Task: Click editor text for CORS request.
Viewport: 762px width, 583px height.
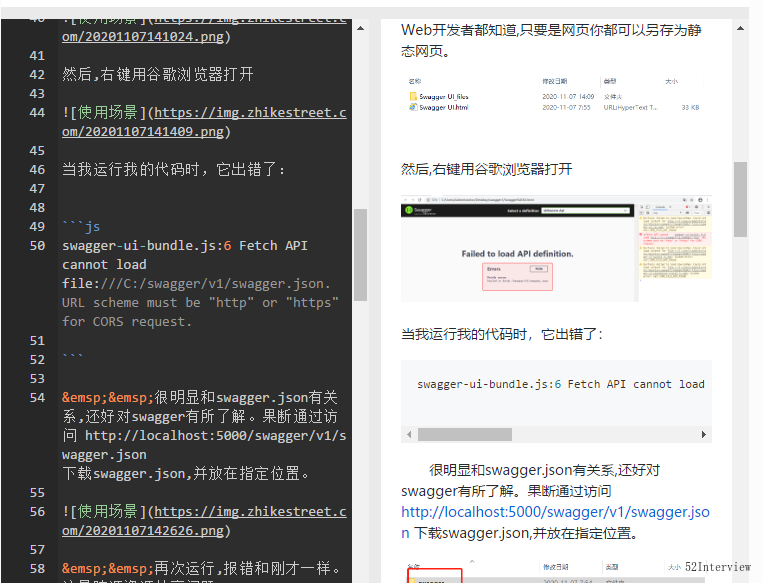Action: click(126, 321)
